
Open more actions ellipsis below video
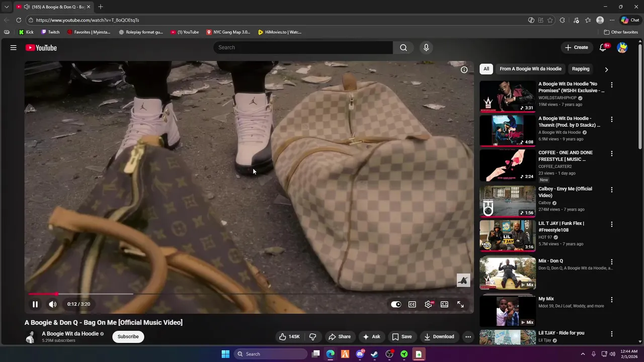click(468, 337)
